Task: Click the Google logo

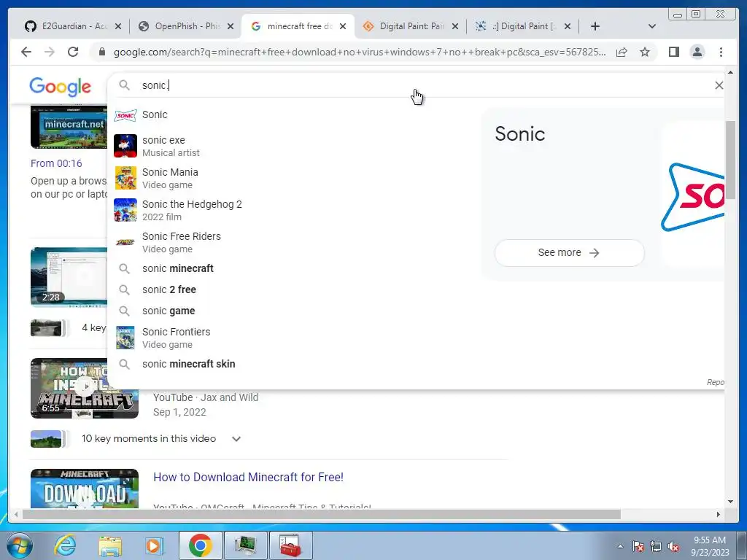Action: point(60,87)
